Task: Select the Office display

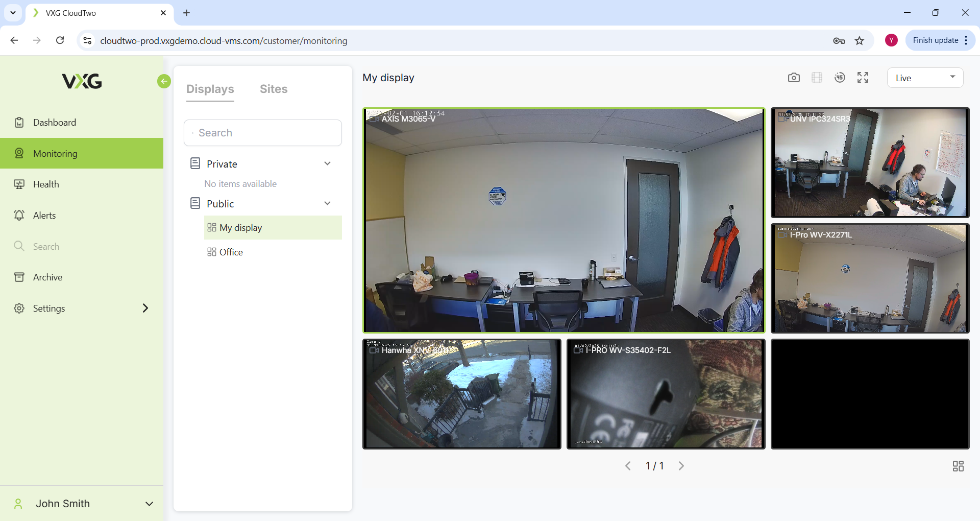Action: click(231, 252)
